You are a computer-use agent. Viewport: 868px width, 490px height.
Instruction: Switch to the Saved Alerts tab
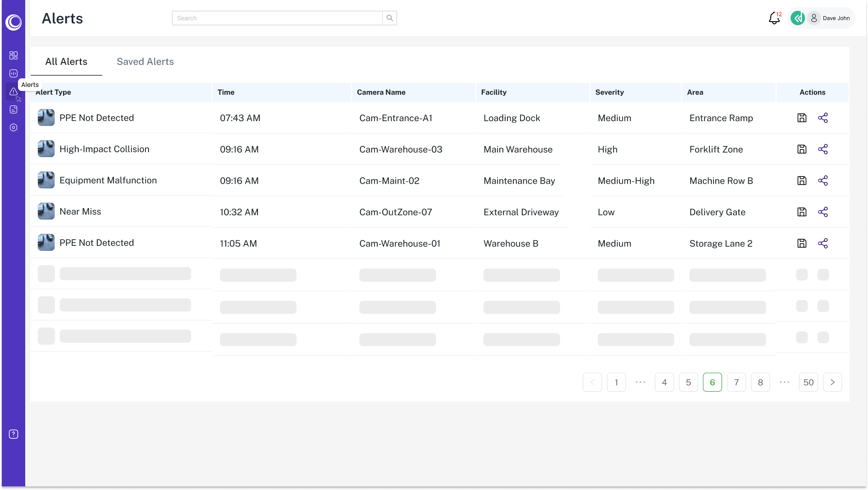pos(145,62)
